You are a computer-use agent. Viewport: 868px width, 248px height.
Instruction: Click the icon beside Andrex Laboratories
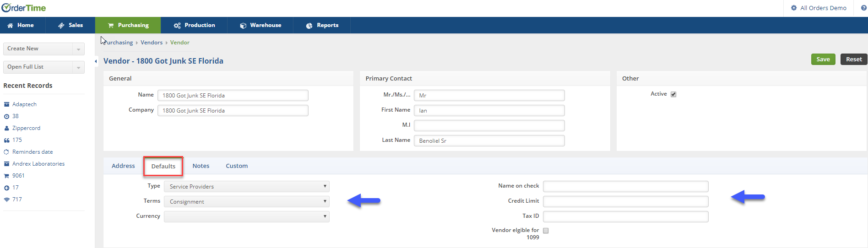pos(6,164)
